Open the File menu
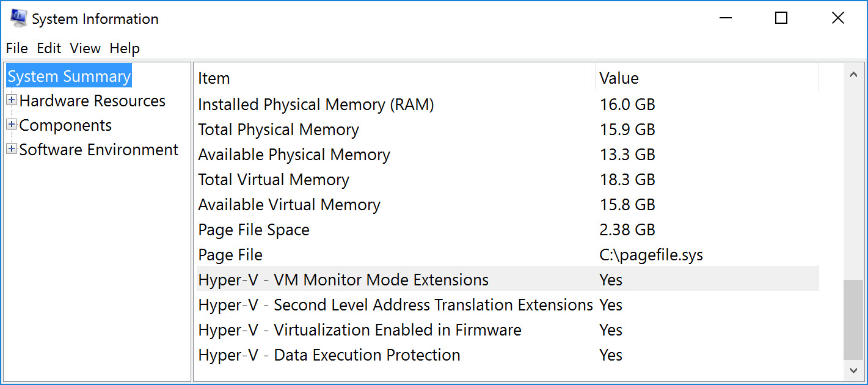 [x=16, y=48]
